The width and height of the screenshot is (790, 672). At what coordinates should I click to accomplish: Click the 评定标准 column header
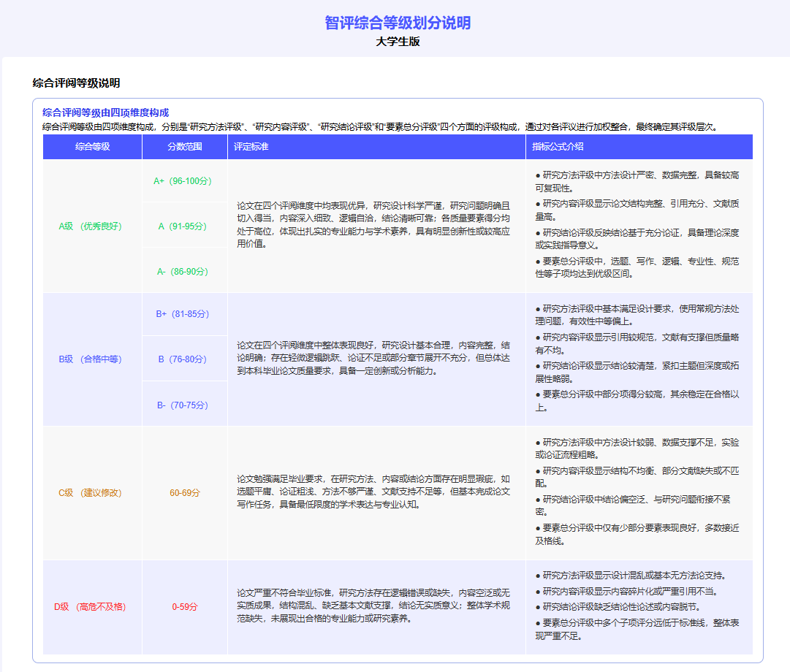click(x=376, y=147)
